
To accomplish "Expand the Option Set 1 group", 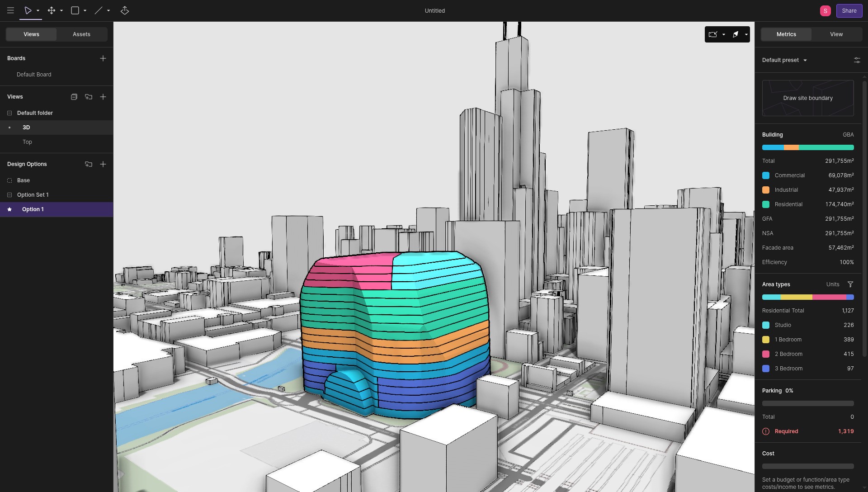I will (9, 194).
